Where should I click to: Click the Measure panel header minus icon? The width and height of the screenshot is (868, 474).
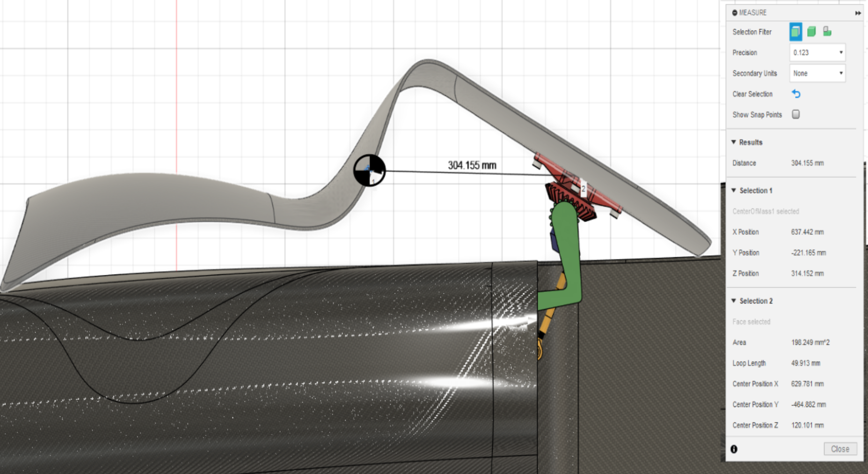point(735,13)
